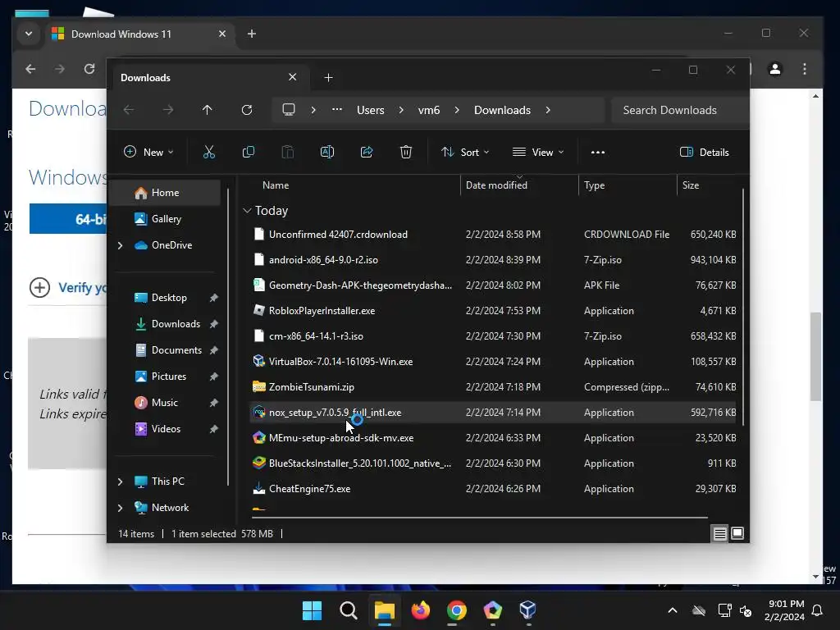Open notification bell in system tray

click(818, 610)
